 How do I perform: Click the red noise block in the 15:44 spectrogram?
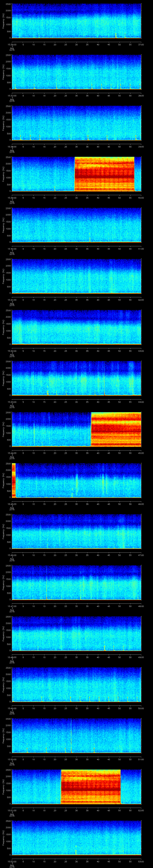coord(116,429)
